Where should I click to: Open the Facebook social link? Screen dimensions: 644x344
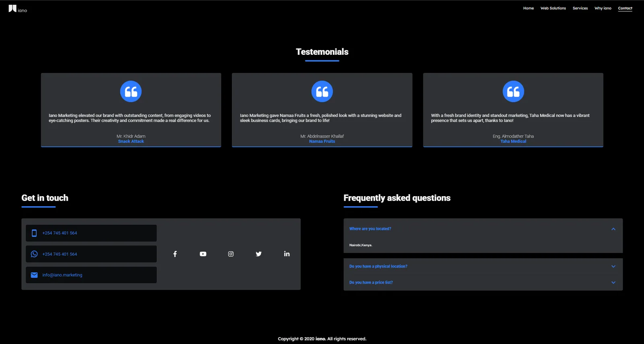coord(175,254)
